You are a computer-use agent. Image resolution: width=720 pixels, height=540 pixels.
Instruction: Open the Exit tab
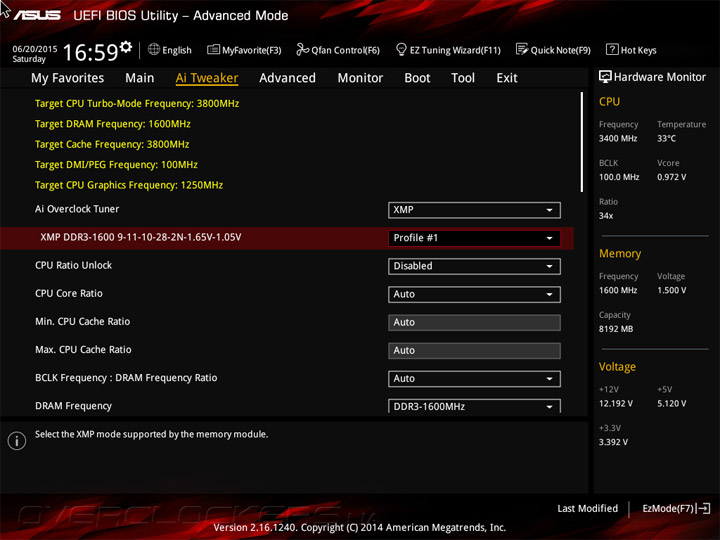[x=506, y=78]
